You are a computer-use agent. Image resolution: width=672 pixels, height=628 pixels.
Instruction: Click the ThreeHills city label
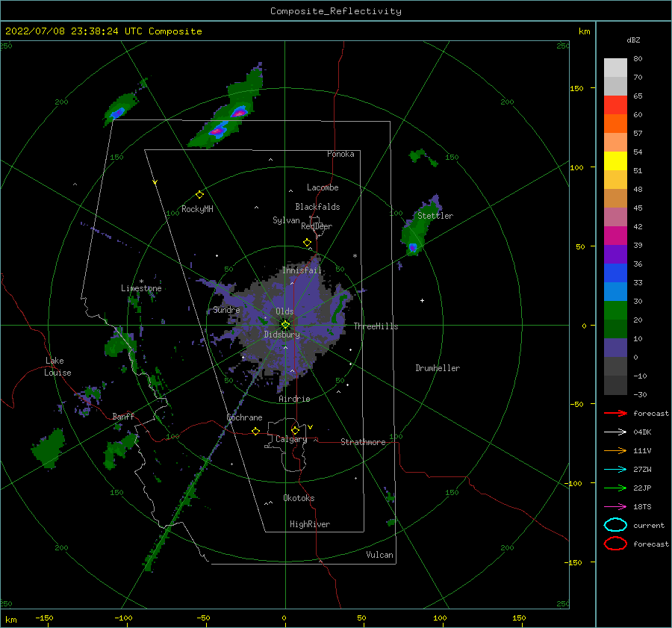[376, 326]
